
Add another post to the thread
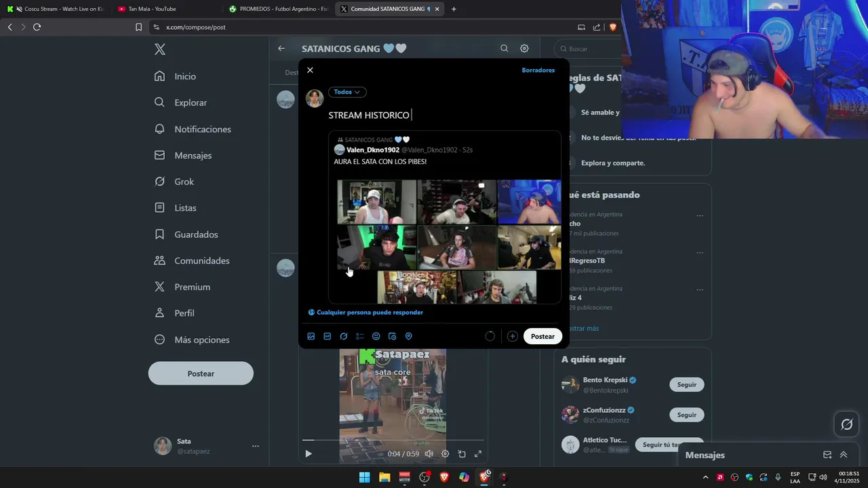point(513,336)
